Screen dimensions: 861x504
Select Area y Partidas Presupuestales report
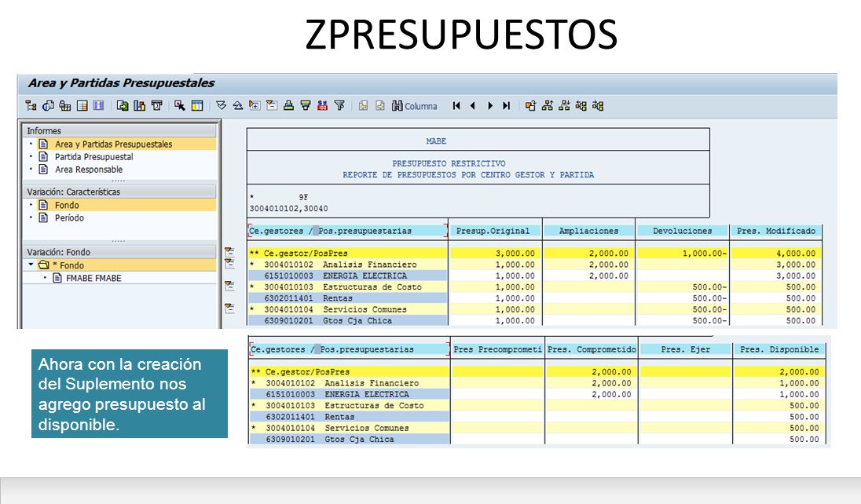click(x=113, y=144)
